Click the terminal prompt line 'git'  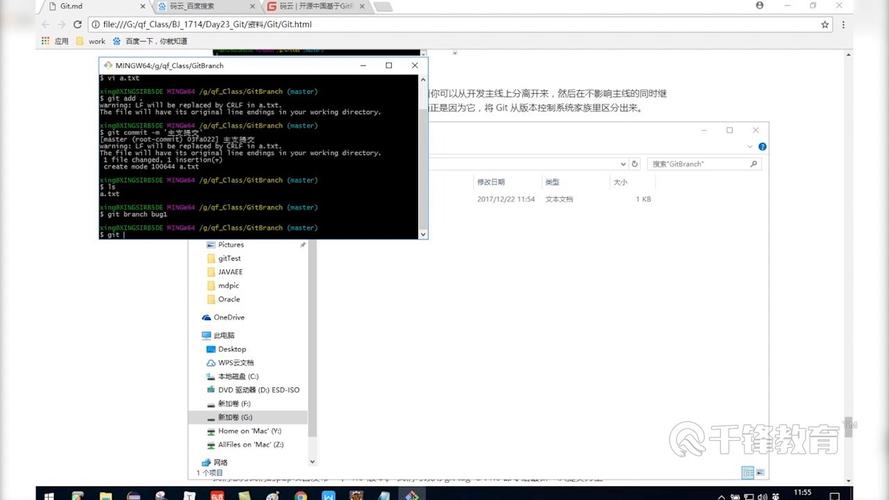pyautogui.click(x=112, y=235)
